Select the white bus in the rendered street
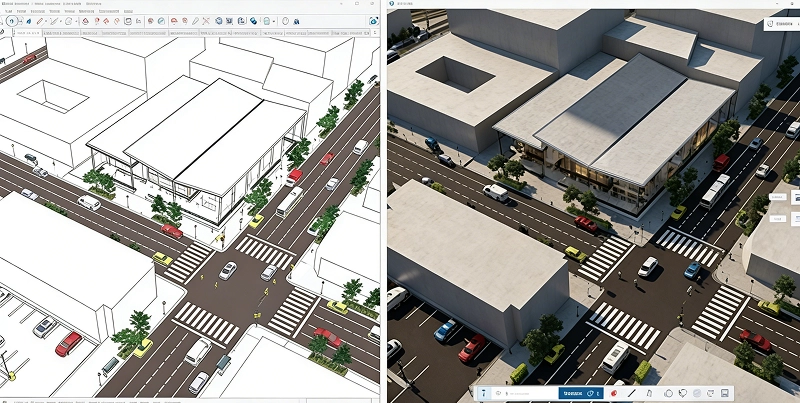800x403 pixels. pyautogui.click(x=715, y=191)
